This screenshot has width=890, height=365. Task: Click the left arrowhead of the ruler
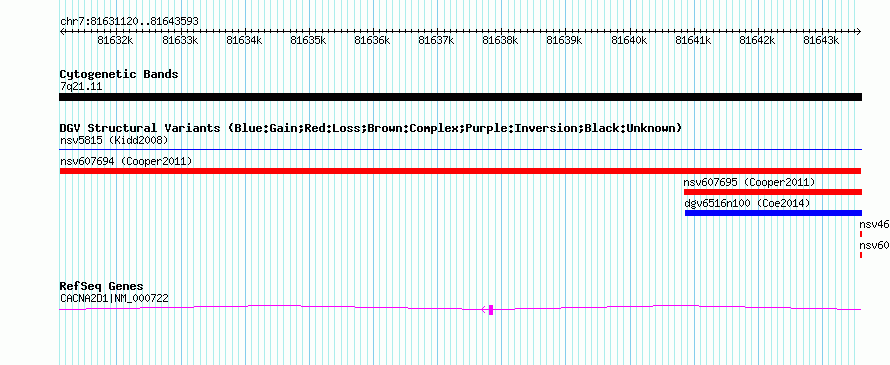62,31
